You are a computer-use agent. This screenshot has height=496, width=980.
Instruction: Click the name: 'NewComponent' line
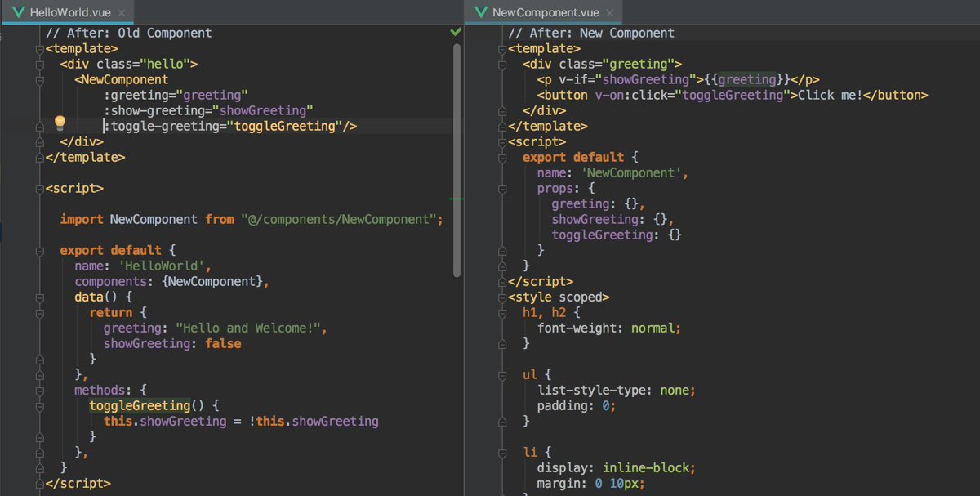[x=612, y=173]
